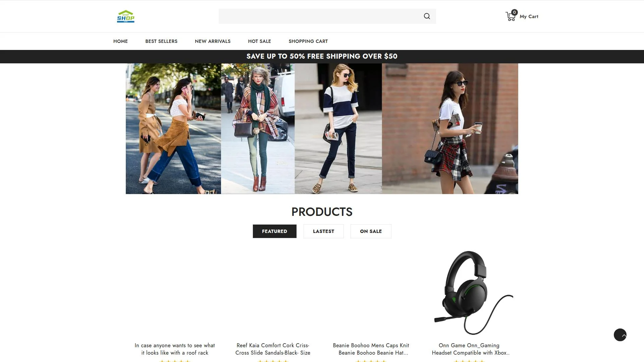Open the Home menu item
644x362 pixels.
120,41
